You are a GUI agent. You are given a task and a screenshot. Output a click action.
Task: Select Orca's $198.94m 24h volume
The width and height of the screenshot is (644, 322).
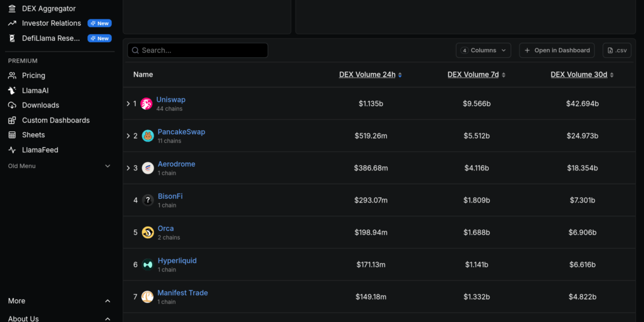pos(371,233)
